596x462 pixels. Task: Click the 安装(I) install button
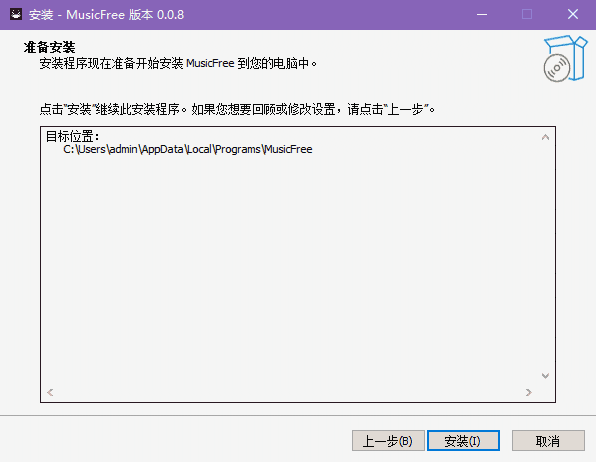pos(463,441)
